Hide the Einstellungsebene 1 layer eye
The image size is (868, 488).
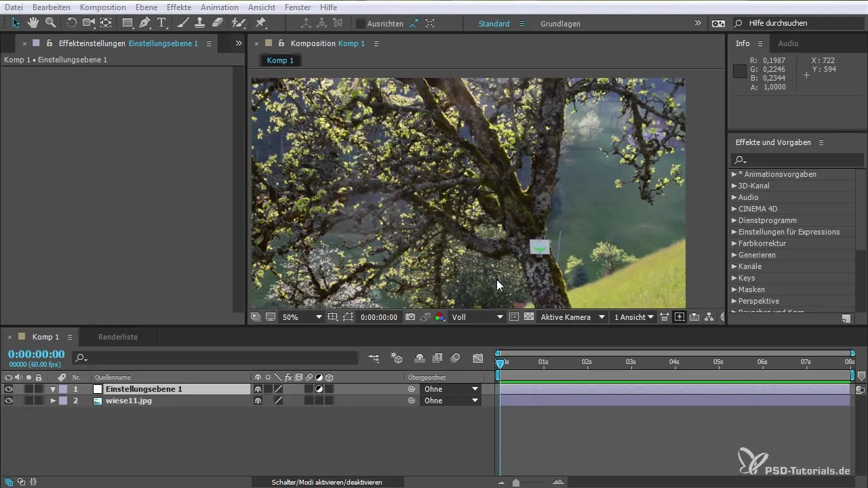tap(9, 389)
